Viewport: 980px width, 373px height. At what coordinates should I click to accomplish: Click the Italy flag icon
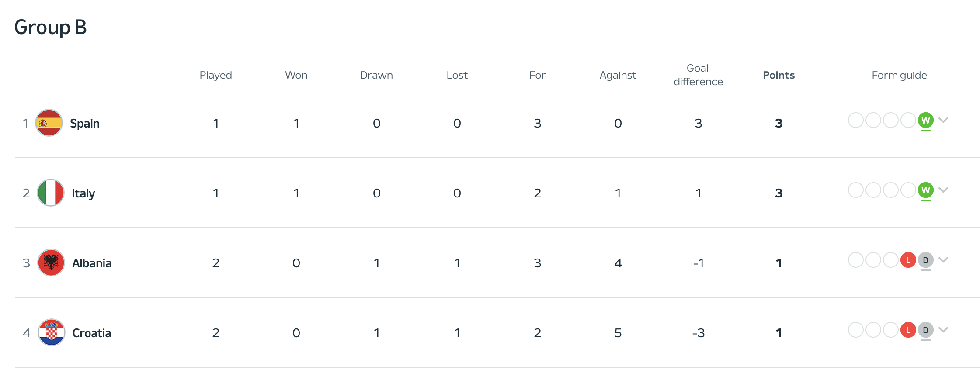coord(51,193)
